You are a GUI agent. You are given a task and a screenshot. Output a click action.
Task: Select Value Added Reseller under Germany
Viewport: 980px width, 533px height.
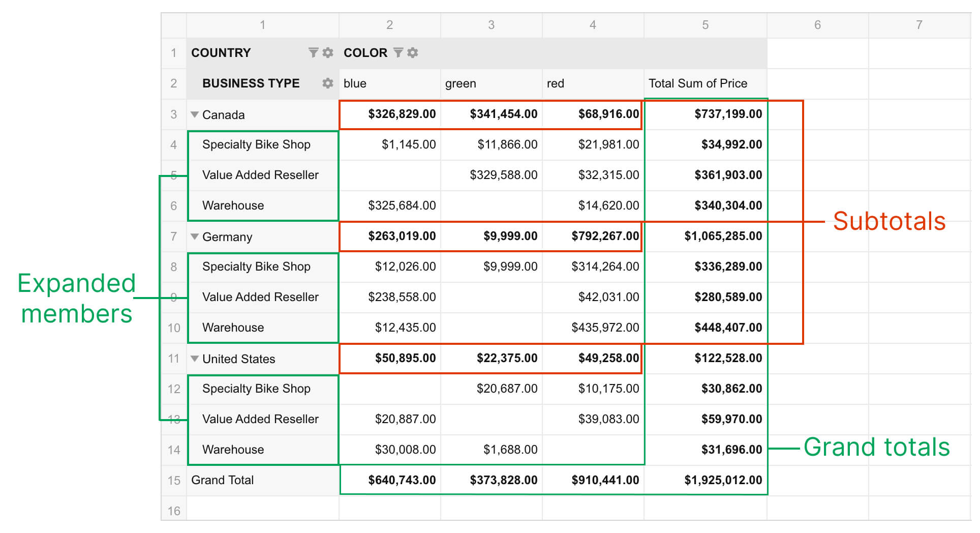(260, 297)
